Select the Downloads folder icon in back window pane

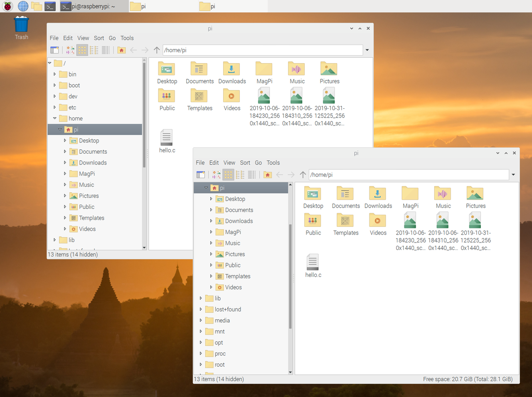coord(232,69)
